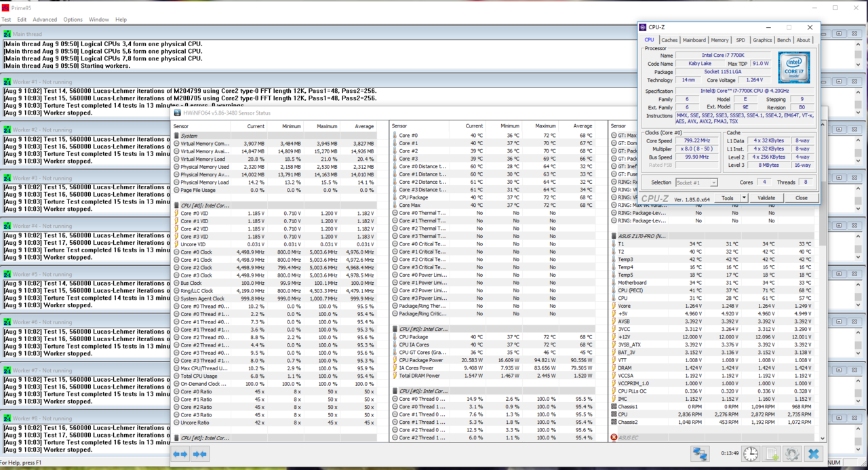Click the Worker #1 window icon
Image resolution: width=868 pixels, height=470 pixels.
7,81
